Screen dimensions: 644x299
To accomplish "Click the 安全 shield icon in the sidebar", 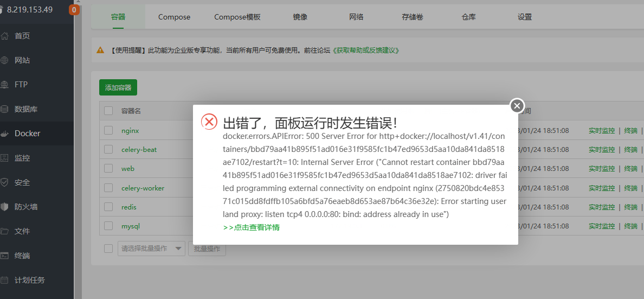I will (4, 182).
